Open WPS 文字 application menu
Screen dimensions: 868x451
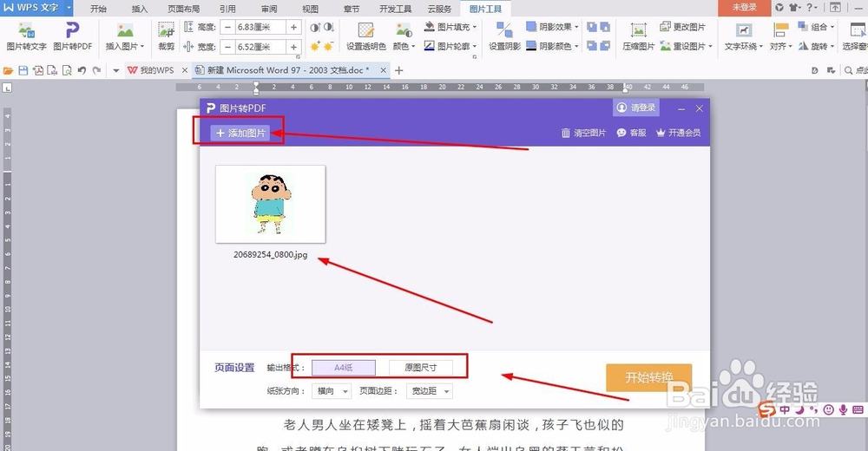[x=36, y=8]
